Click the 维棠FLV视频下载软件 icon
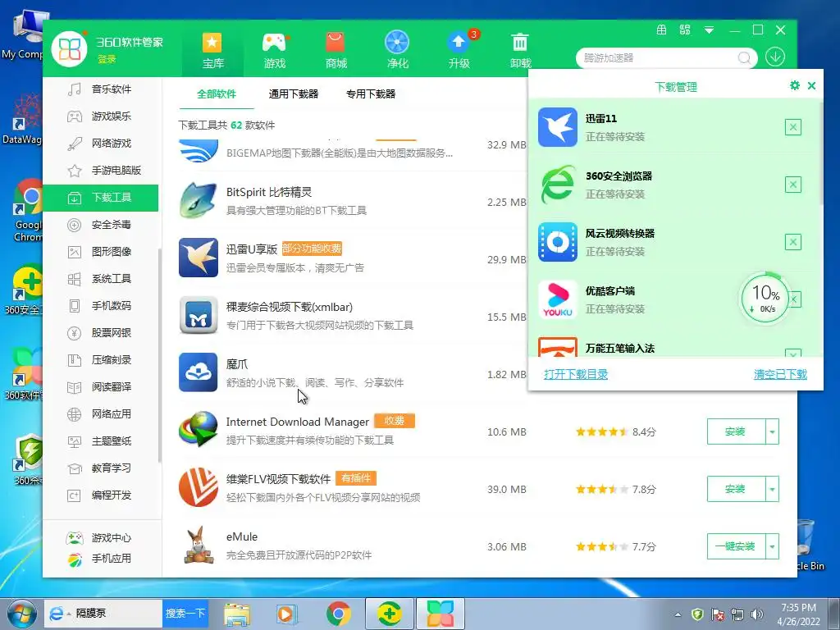Screen dimensions: 840x630 pos(199,487)
